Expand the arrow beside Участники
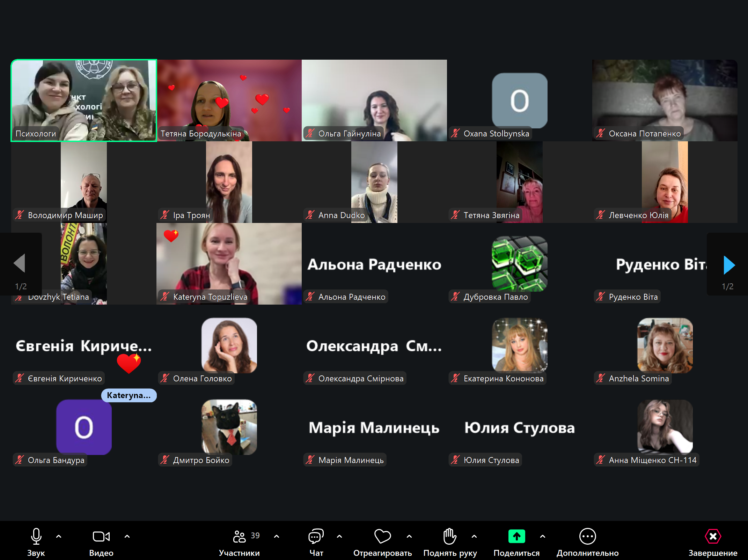This screenshot has width=748, height=560. click(277, 536)
